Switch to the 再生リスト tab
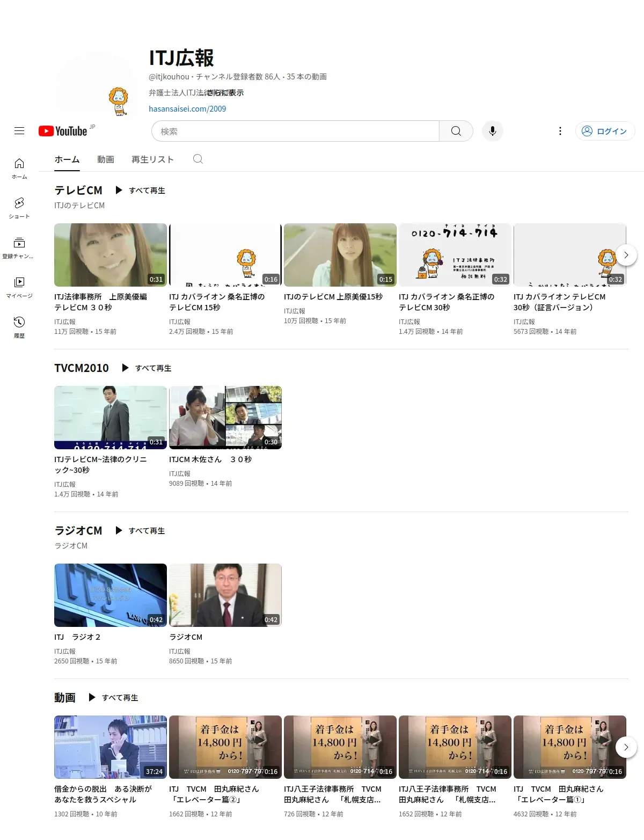This screenshot has width=644, height=840. click(153, 159)
